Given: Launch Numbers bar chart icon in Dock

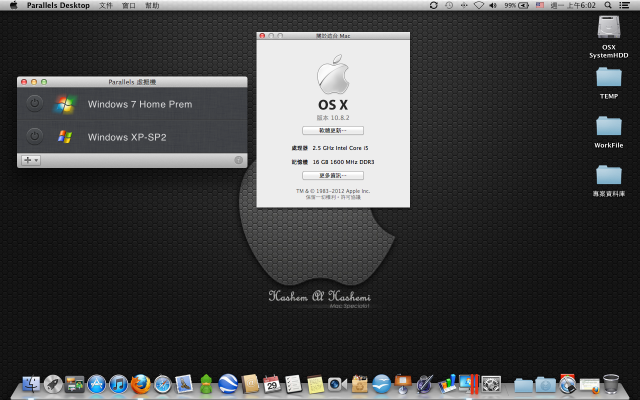Looking at the screenshot, I should (447, 384).
